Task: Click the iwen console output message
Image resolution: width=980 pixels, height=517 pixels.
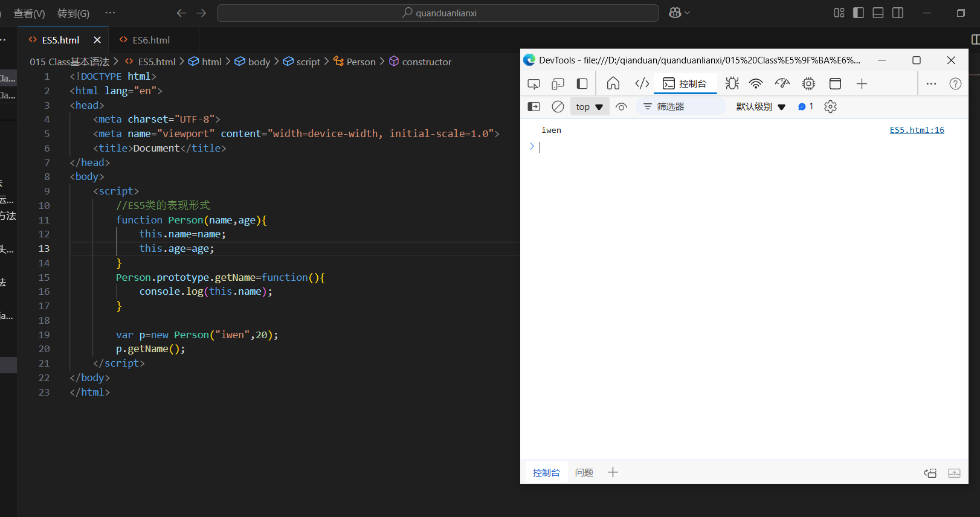Action: coord(551,130)
